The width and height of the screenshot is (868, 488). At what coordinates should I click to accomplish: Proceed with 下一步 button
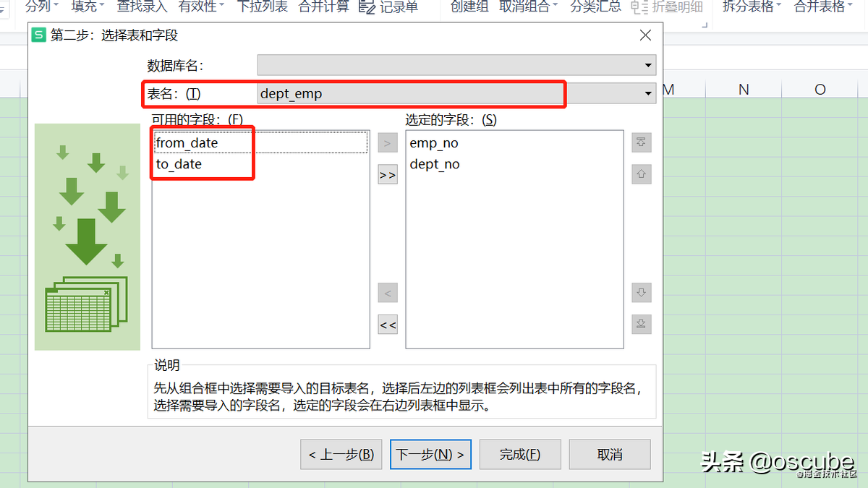(x=431, y=455)
